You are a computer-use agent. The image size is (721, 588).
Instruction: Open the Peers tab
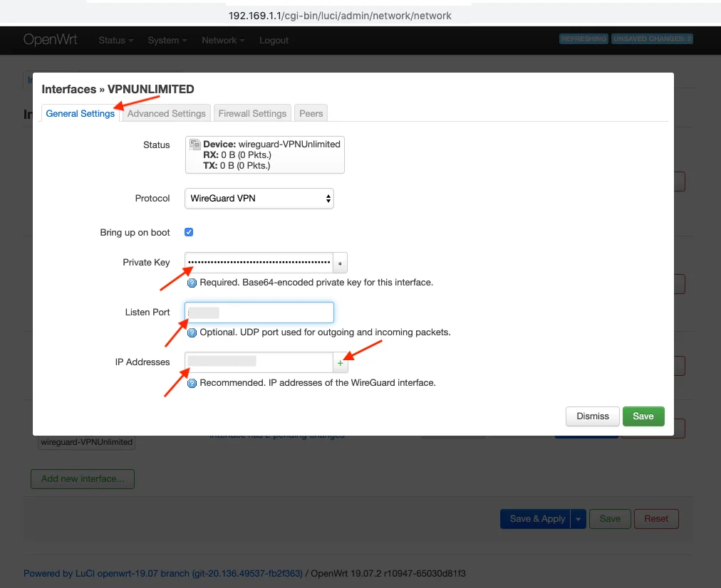click(x=311, y=113)
